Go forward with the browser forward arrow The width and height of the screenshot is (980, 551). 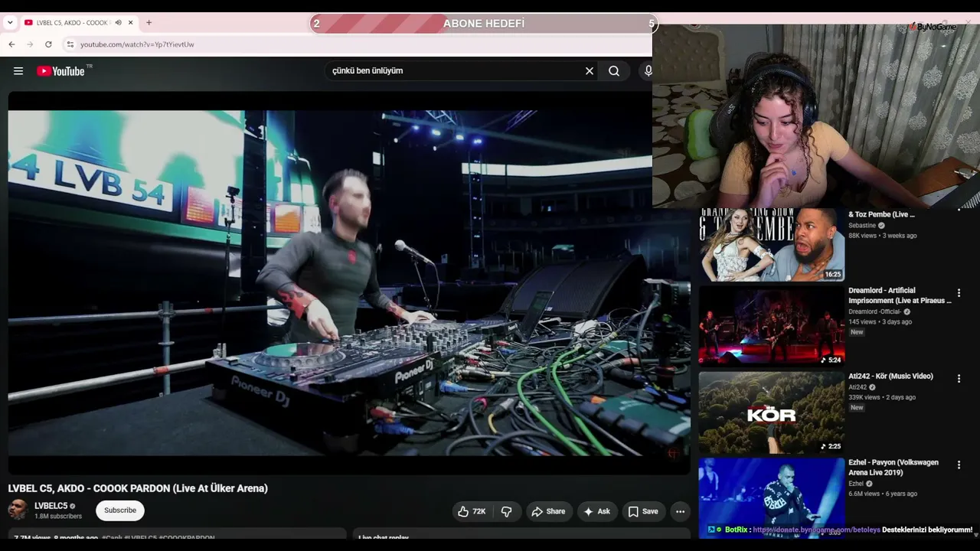point(30,44)
